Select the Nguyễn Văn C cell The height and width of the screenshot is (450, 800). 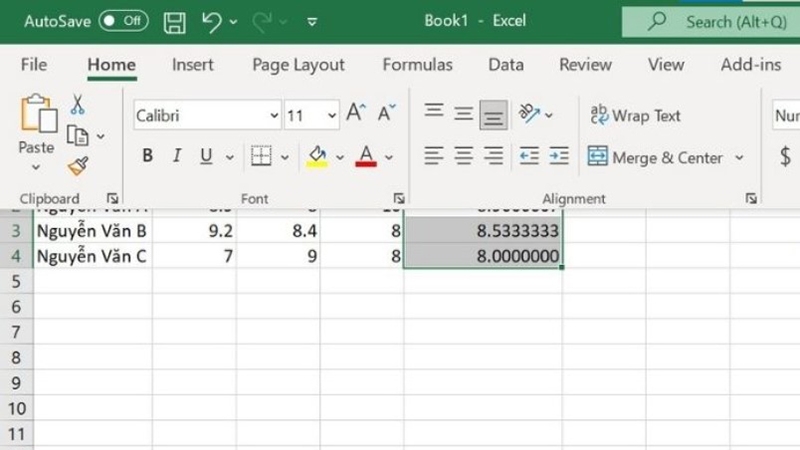pyautogui.click(x=93, y=256)
